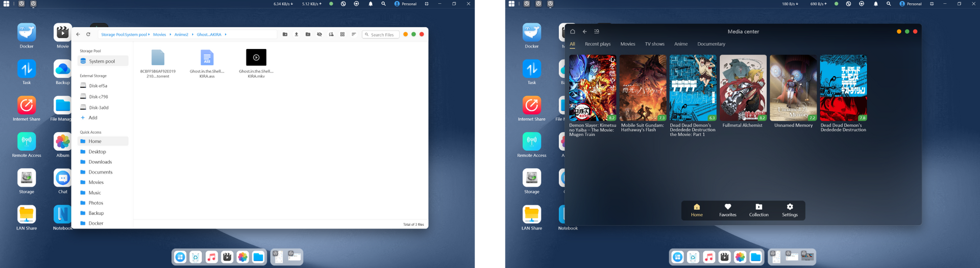Image resolution: width=980 pixels, height=268 pixels.
Task: Click the Media center home icon in header
Action: click(x=573, y=32)
